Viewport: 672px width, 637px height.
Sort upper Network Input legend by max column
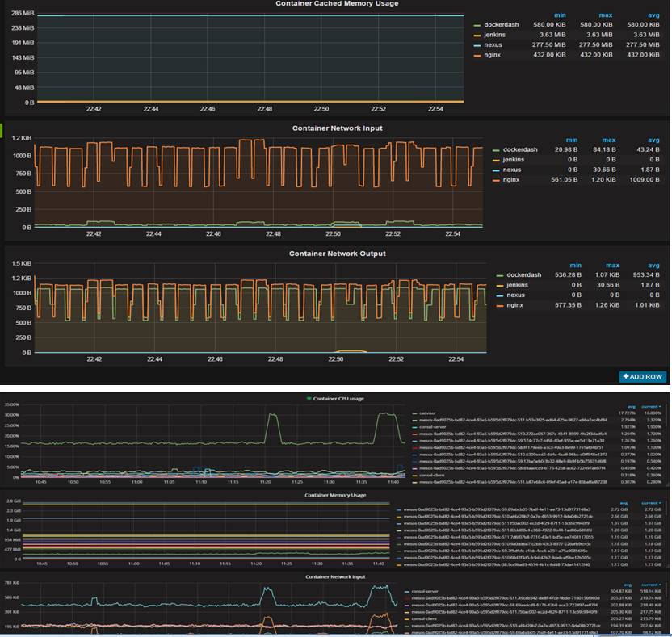pos(609,140)
